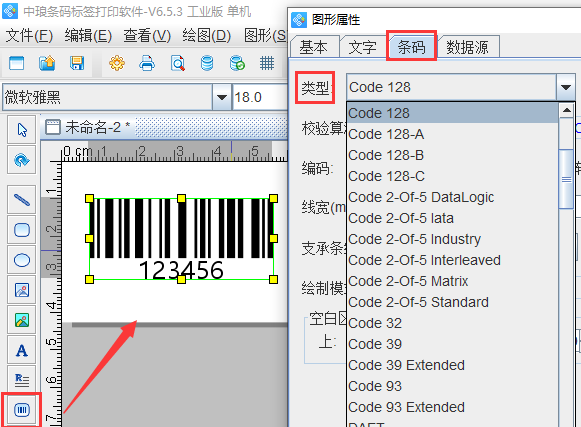Choose Code 2-Of-5 Matrix option
The width and height of the screenshot is (581, 427).
pyautogui.click(x=453, y=281)
